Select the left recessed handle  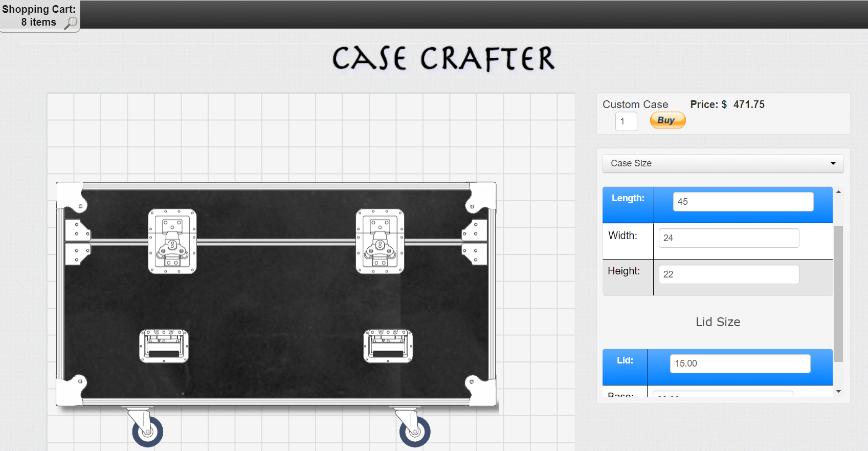164,346
